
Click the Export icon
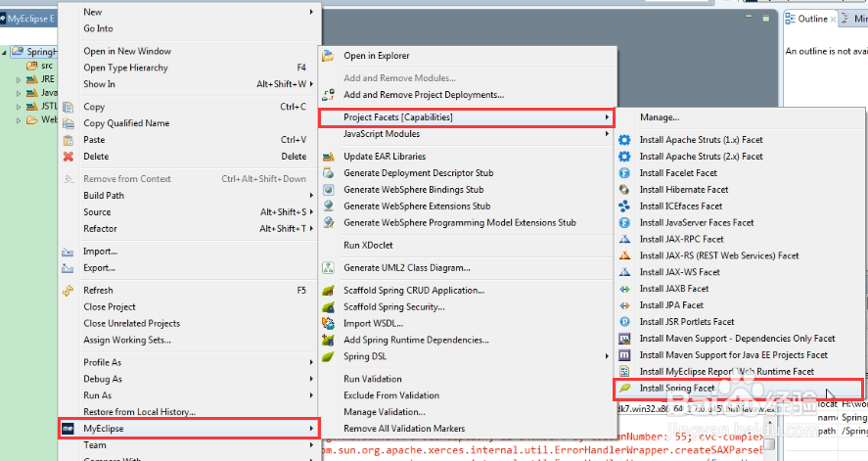tap(69, 268)
